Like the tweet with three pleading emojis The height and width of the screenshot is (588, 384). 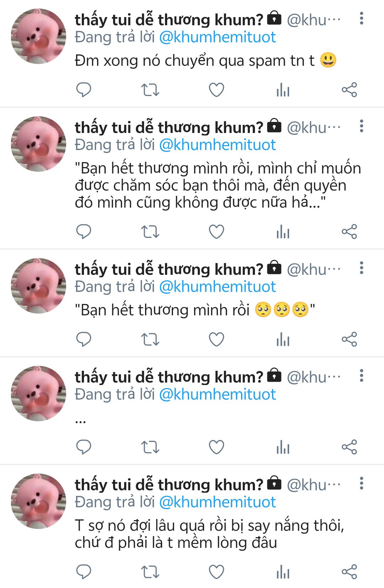pyautogui.click(x=216, y=339)
